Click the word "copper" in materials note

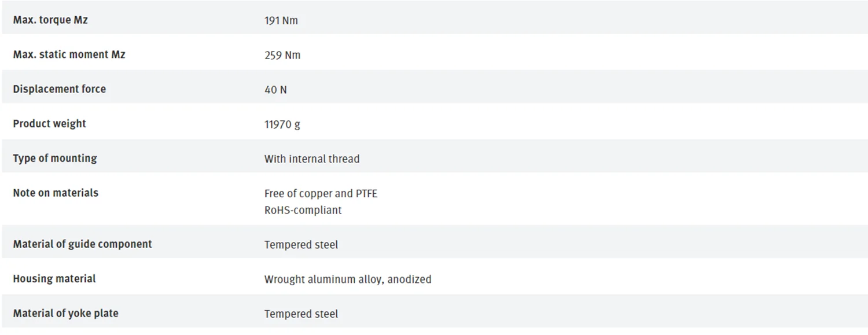(x=314, y=194)
